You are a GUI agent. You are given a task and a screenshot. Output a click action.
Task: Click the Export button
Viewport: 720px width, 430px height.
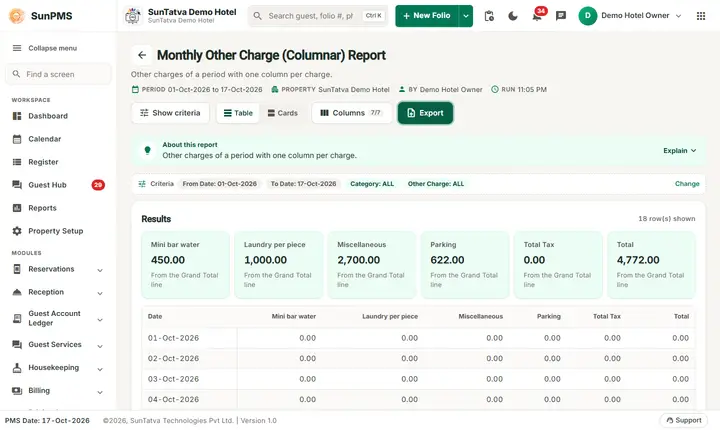[x=425, y=113]
